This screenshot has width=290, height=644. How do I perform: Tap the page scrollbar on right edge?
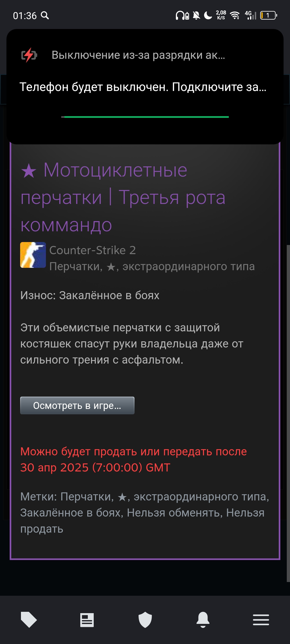[x=288, y=413]
